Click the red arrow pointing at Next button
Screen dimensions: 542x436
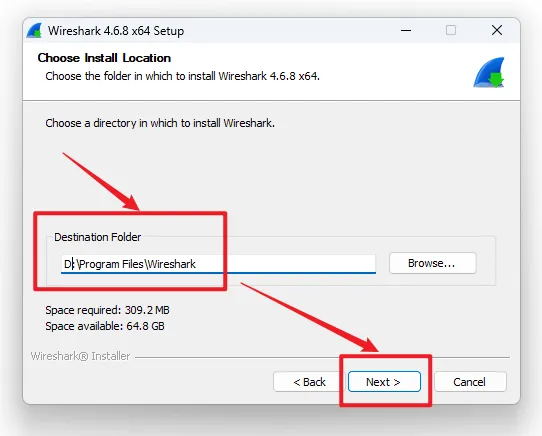coord(309,317)
